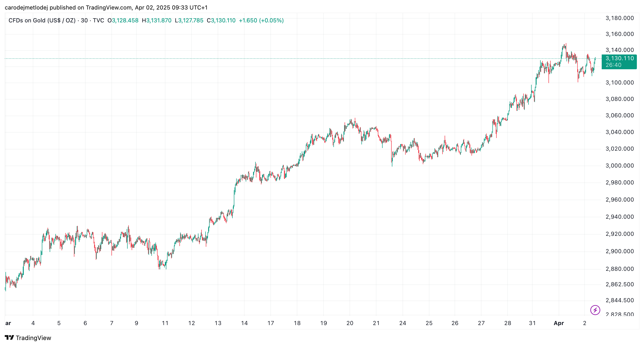
Task: Click the published on TradingView.com header text
Action: point(91,8)
